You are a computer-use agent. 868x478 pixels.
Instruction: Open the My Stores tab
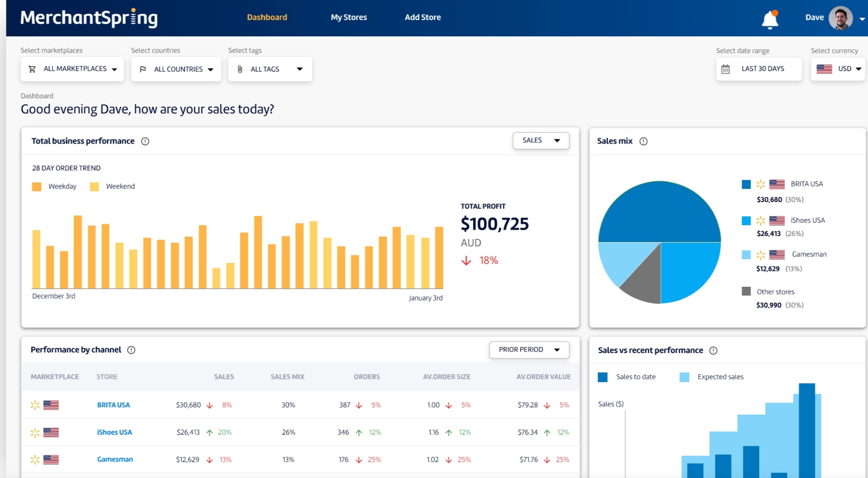pos(349,17)
